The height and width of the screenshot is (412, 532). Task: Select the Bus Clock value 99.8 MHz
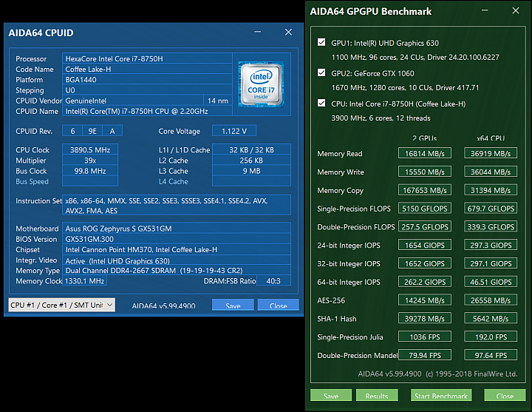[90, 171]
